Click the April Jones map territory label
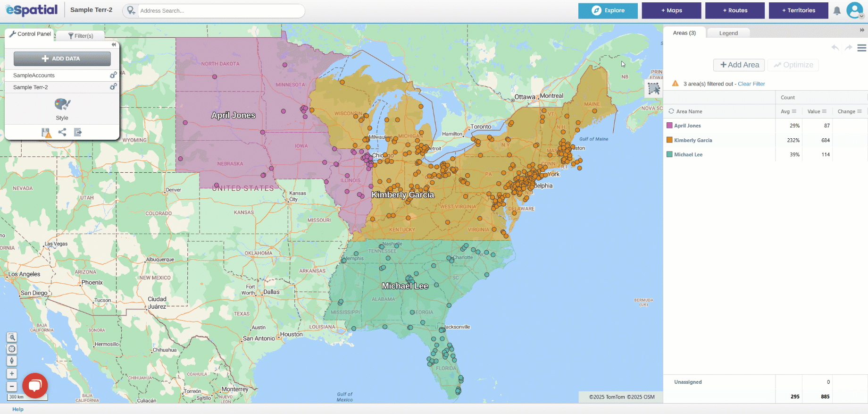 (x=233, y=115)
